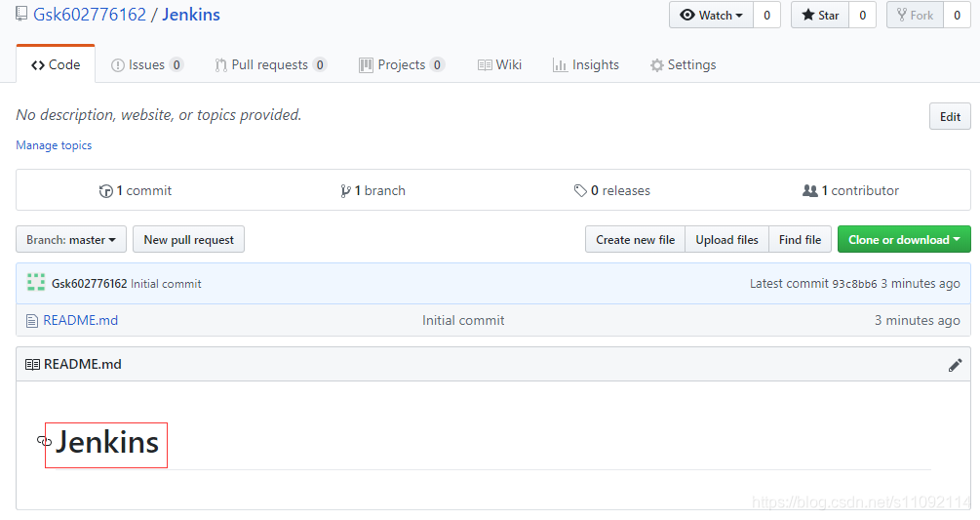Star the Jenkins repository
The image size is (980, 520).
820,15
